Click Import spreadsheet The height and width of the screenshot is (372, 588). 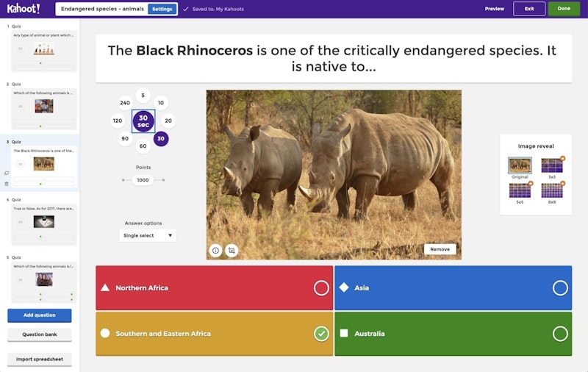click(40, 360)
